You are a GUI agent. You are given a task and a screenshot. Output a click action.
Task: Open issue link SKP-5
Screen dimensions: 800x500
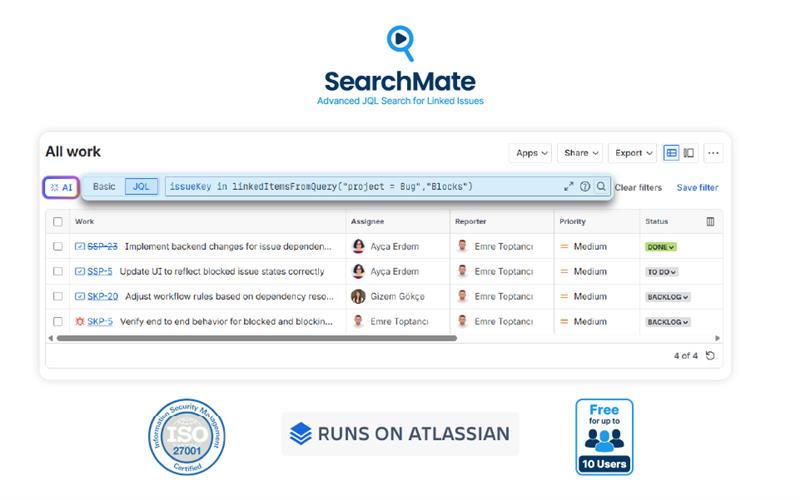(100, 321)
